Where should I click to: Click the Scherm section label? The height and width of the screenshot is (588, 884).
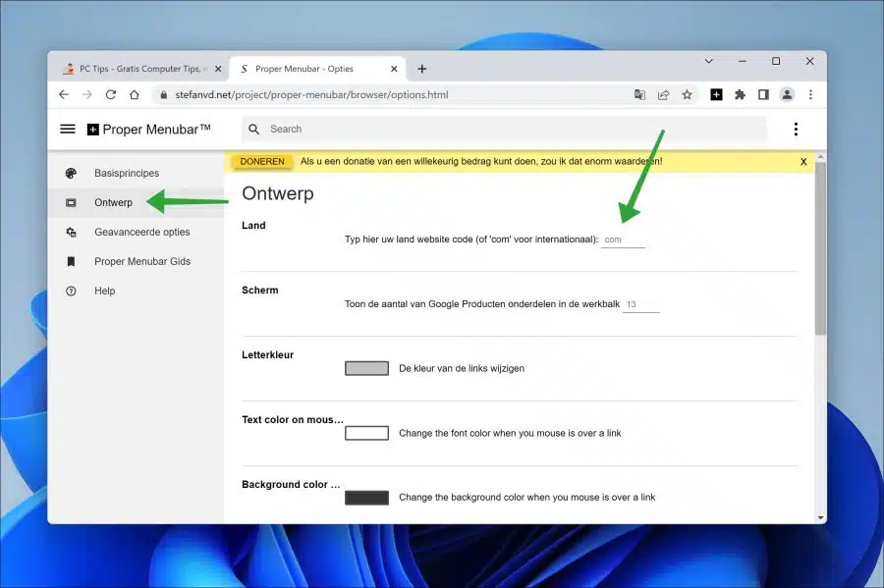260,290
